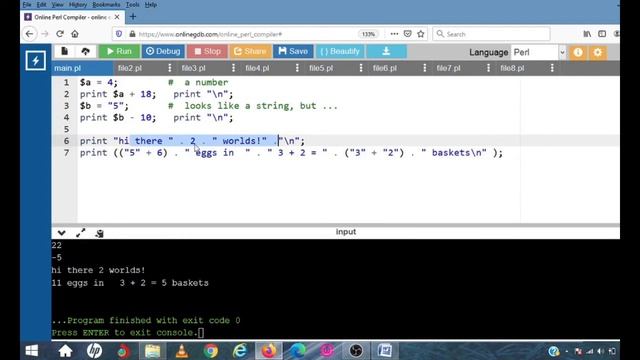Create a new file with the document icon
Screen dimensions: 640x360
tap(64, 51)
